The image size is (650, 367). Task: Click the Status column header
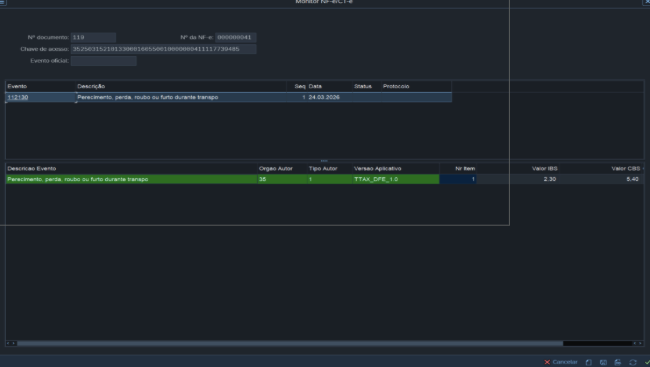pos(367,86)
